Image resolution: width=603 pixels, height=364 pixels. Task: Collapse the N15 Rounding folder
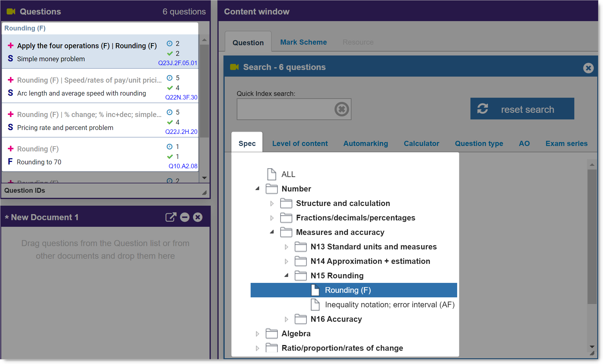286,275
